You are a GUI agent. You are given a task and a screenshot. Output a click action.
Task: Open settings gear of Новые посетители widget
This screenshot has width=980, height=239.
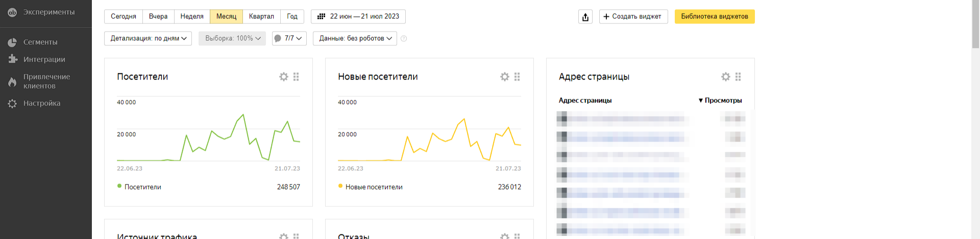point(505,77)
